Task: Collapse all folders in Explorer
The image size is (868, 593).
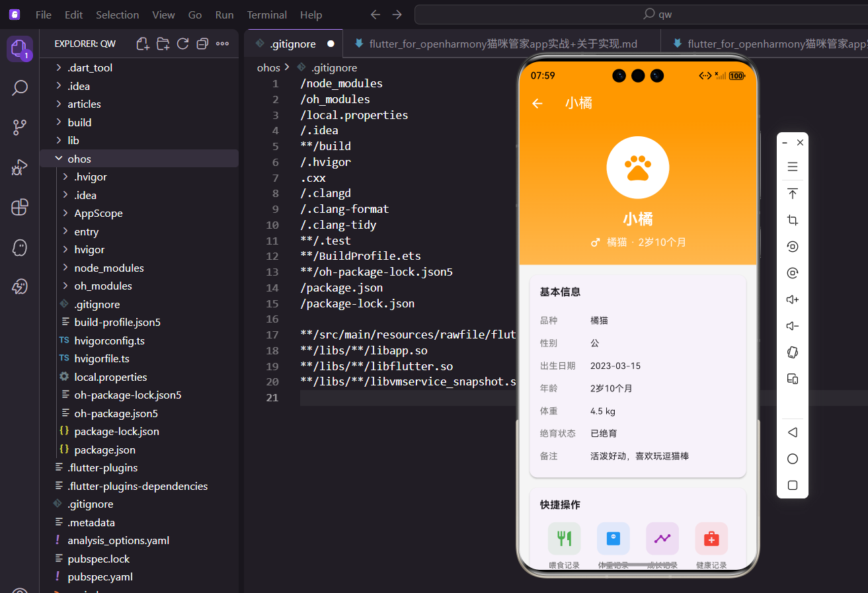Action: [202, 44]
